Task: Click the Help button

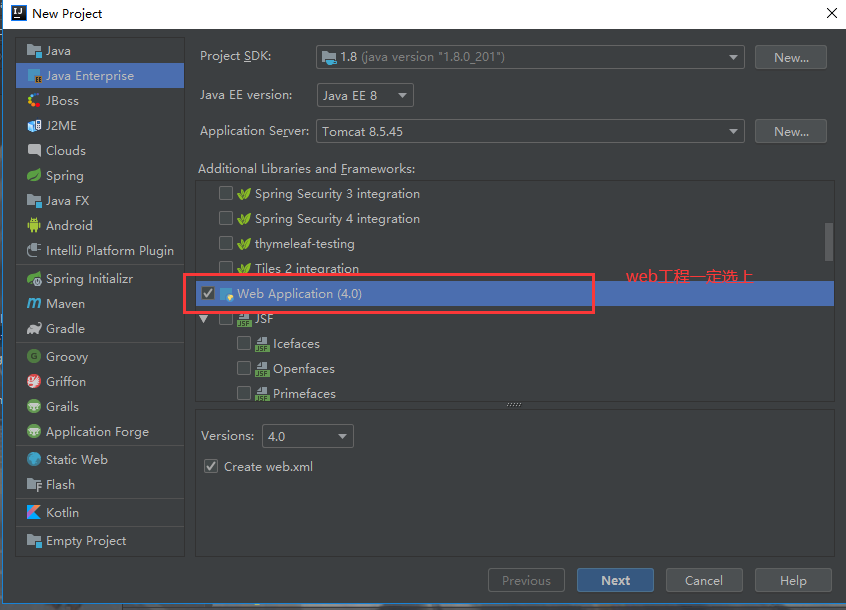Action: 793,580
